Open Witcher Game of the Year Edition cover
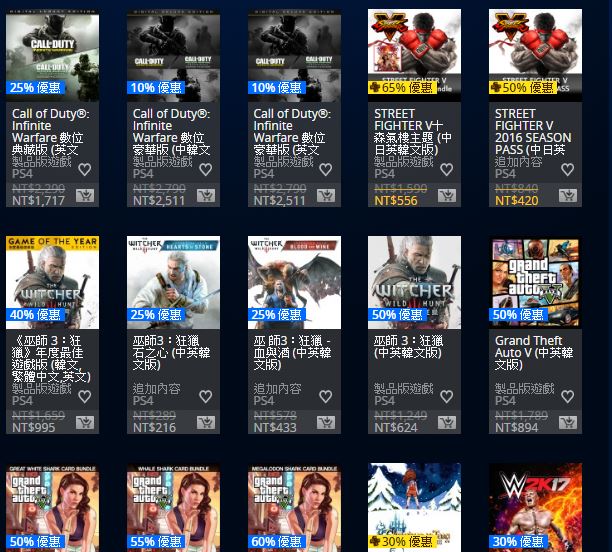The height and width of the screenshot is (552, 612). 52,282
